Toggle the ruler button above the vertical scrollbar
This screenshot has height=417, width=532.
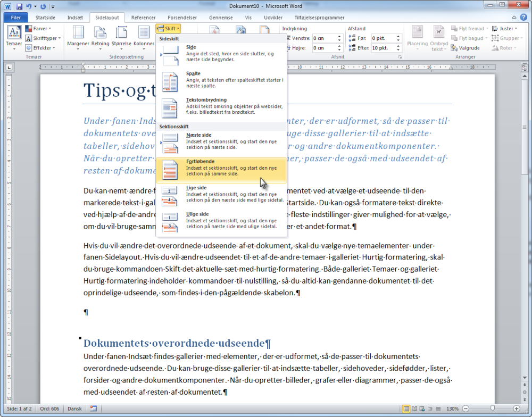coord(525,68)
